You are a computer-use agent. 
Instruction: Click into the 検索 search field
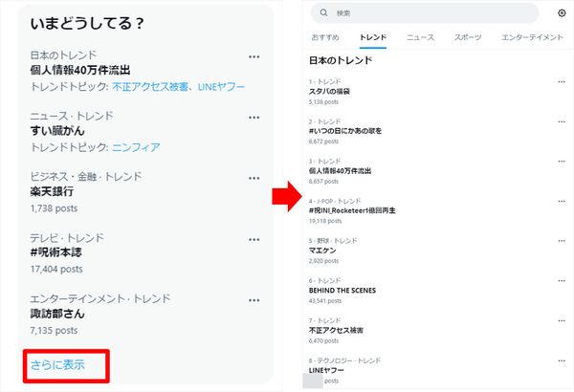(425, 13)
